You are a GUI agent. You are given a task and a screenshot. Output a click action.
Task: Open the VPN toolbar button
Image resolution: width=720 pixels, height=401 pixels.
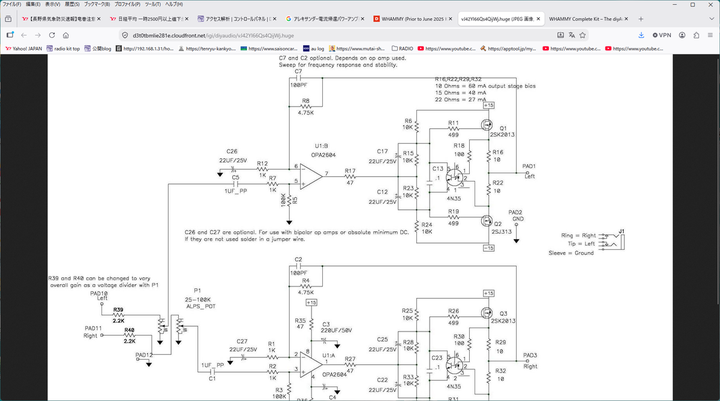click(662, 35)
